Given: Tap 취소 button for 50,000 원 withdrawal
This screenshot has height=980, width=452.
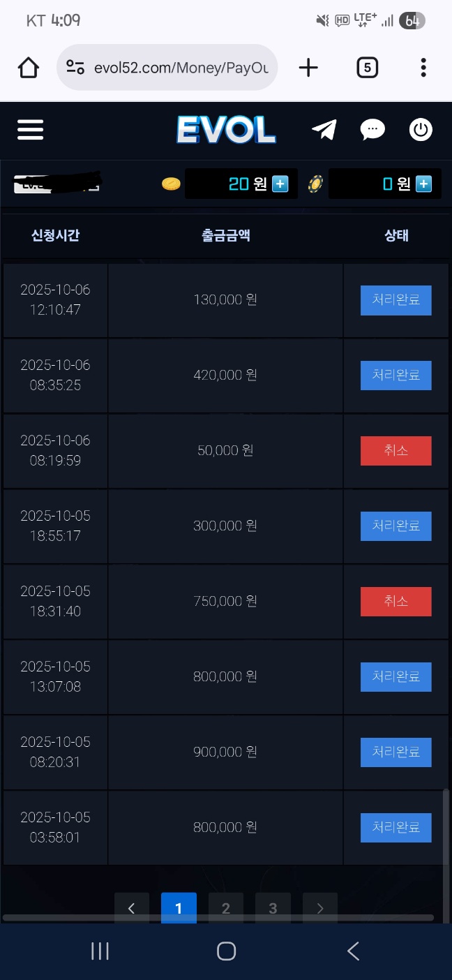Looking at the screenshot, I should [395, 451].
